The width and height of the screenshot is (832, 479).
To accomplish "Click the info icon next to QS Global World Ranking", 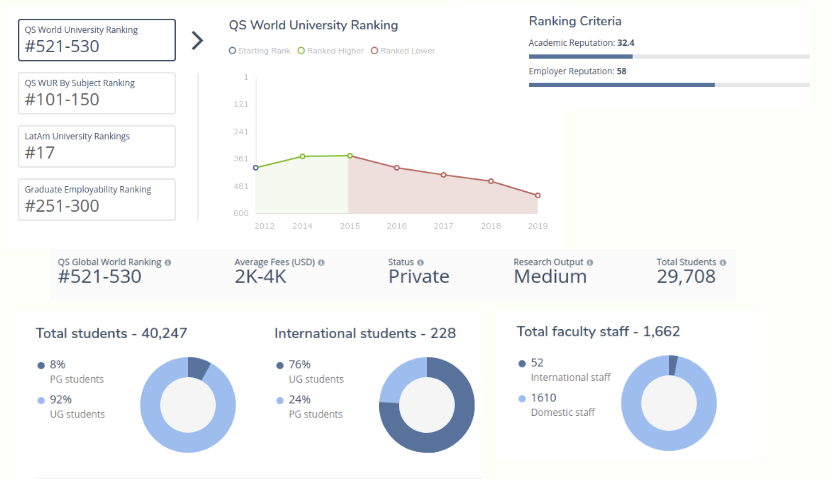I will coord(168,263).
